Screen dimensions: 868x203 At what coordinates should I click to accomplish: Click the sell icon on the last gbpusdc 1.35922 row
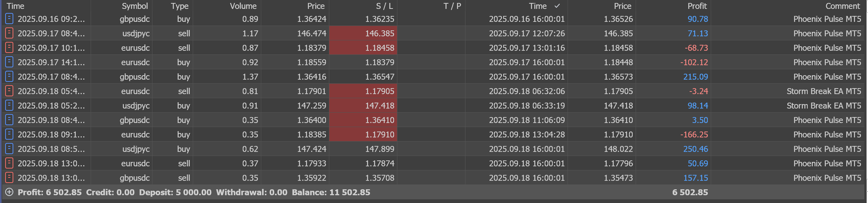pos(9,178)
